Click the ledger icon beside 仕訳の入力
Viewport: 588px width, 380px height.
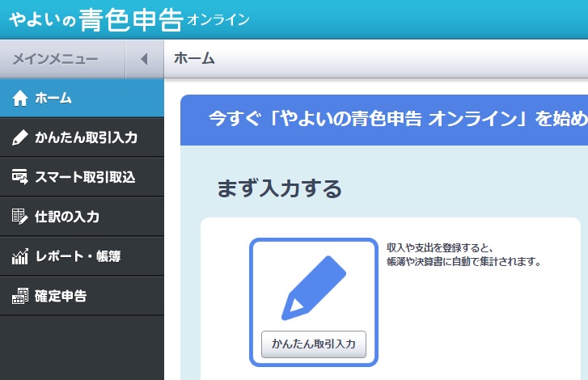coord(20,217)
